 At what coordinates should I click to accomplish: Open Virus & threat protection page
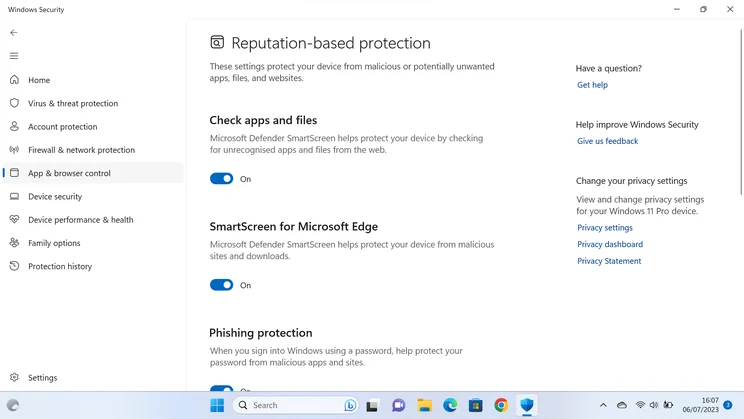(x=93, y=103)
